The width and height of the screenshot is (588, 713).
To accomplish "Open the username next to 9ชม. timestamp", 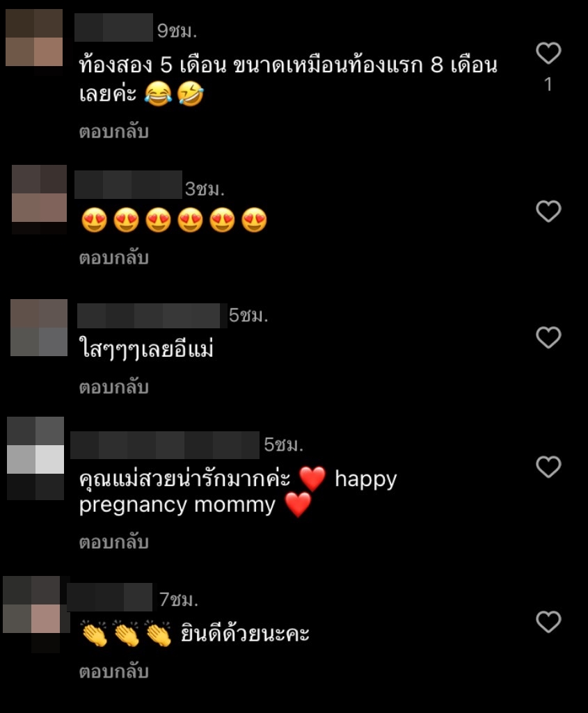I will pyautogui.click(x=113, y=28).
